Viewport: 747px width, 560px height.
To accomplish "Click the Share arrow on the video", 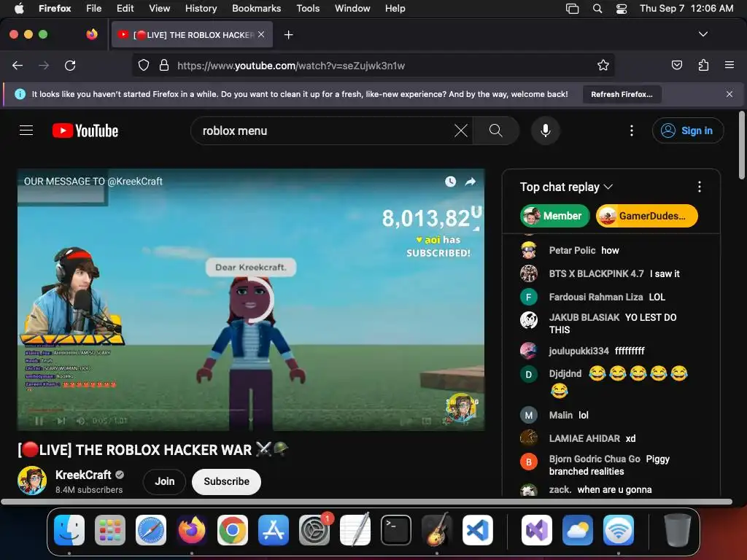I will point(471,182).
